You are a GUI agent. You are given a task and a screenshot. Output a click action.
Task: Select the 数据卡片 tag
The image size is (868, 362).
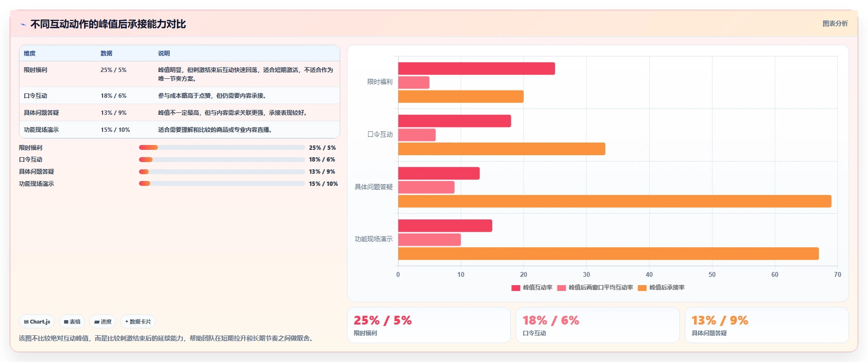pyautogui.click(x=138, y=322)
